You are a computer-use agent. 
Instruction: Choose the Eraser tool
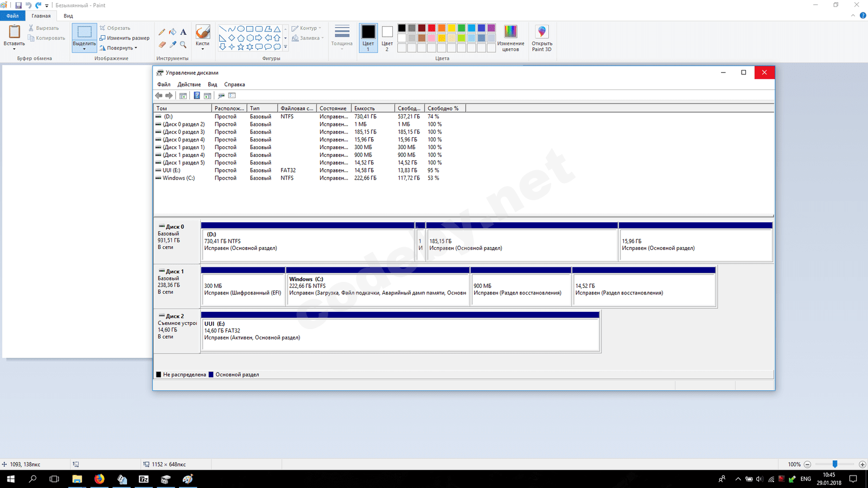[162, 44]
